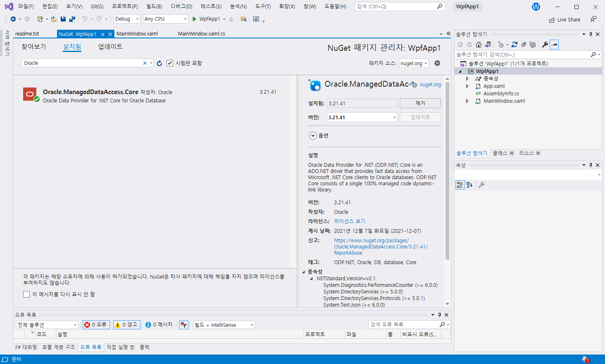The image size is (605, 364).
Task: Open NuGet package source settings gear
Action: click(437, 63)
